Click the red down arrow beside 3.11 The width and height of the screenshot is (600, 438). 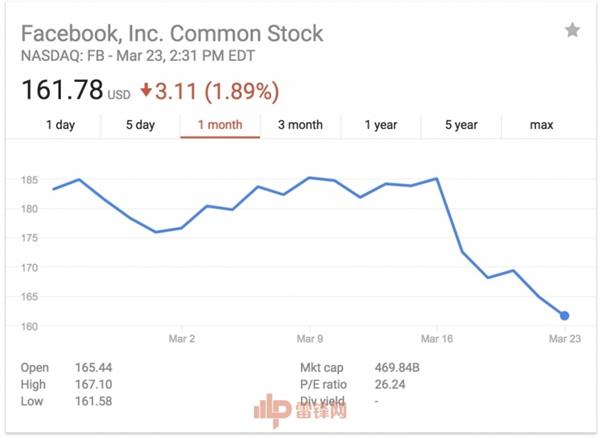point(146,90)
